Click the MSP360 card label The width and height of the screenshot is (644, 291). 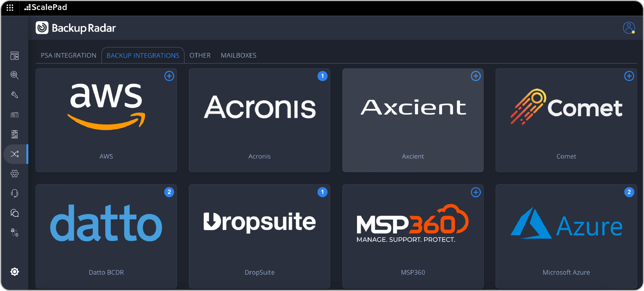pos(413,273)
